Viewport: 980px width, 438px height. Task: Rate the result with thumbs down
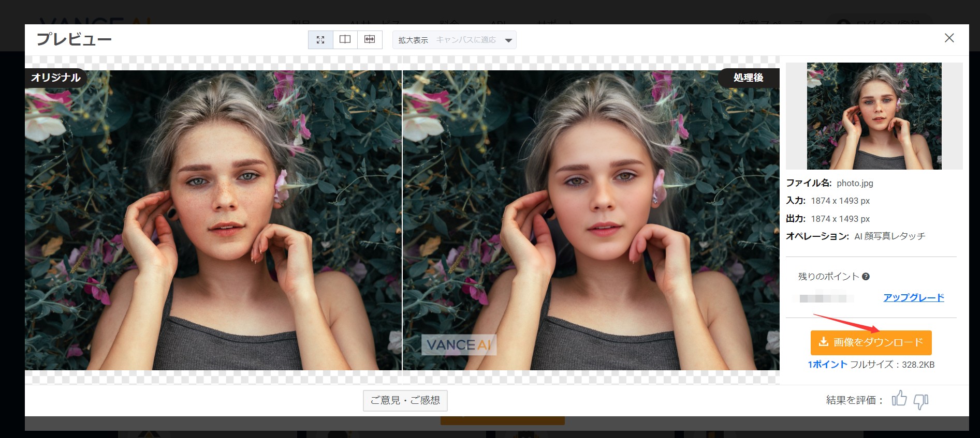tap(921, 401)
